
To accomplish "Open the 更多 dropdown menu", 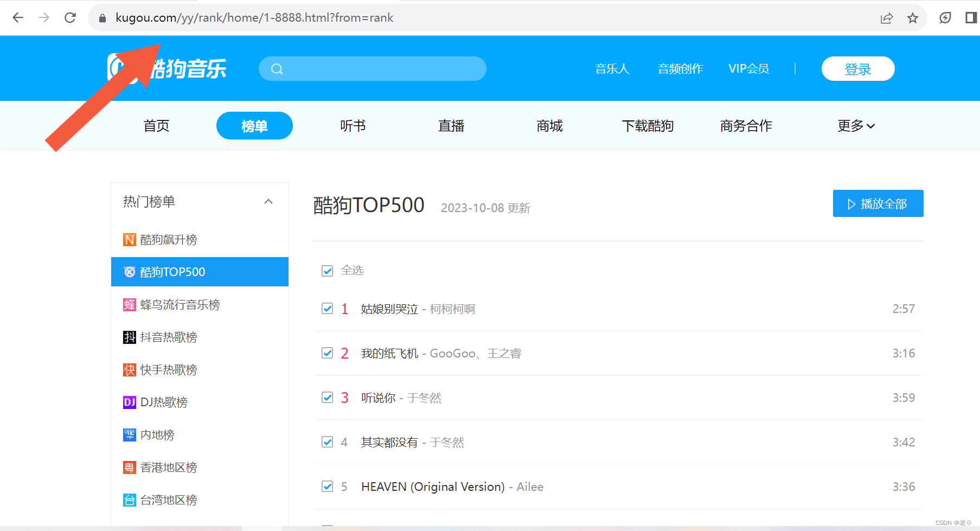I will point(856,126).
